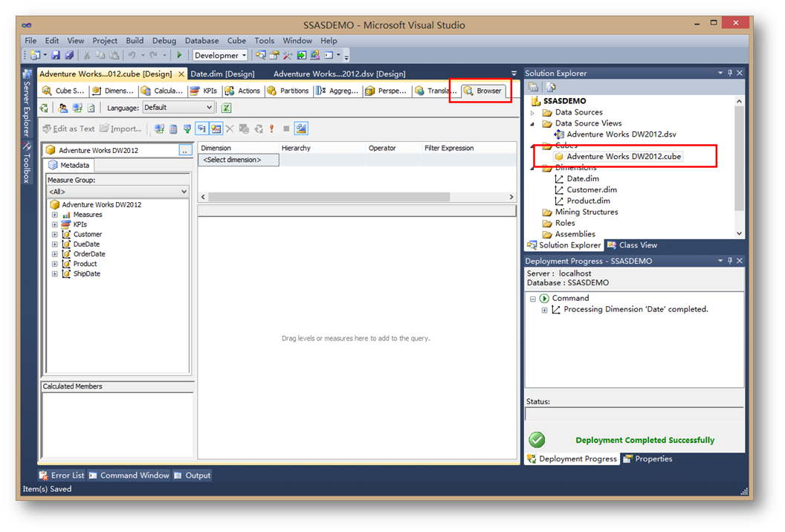This screenshot has height=532, width=785.
Task: Click the ellipsis button beside Adventure Works DW2012
Action: click(185, 150)
